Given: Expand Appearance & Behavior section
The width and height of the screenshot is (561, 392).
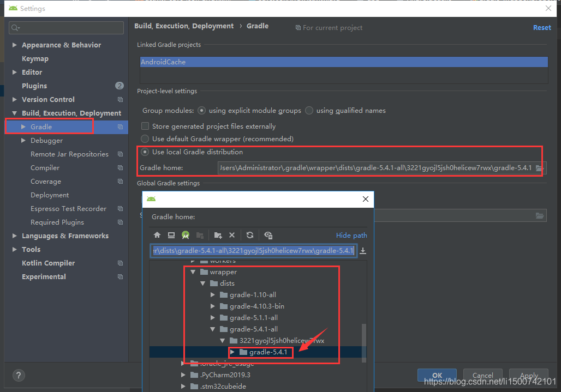Looking at the screenshot, I should pyautogui.click(x=15, y=45).
